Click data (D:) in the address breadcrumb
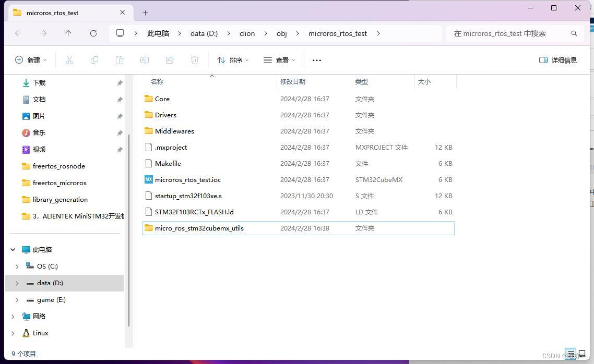This screenshot has width=594, height=364. [204, 33]
